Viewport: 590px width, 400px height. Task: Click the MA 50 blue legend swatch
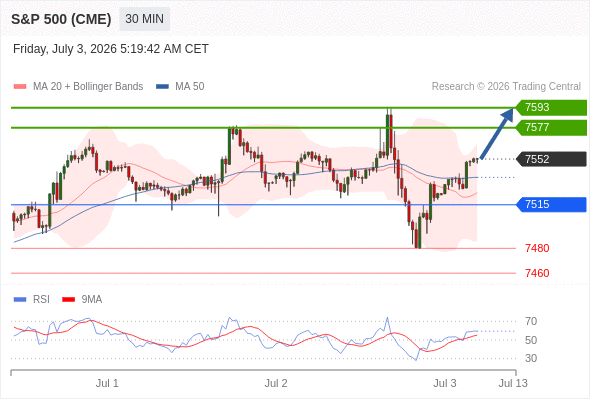(x=162, y=87)
